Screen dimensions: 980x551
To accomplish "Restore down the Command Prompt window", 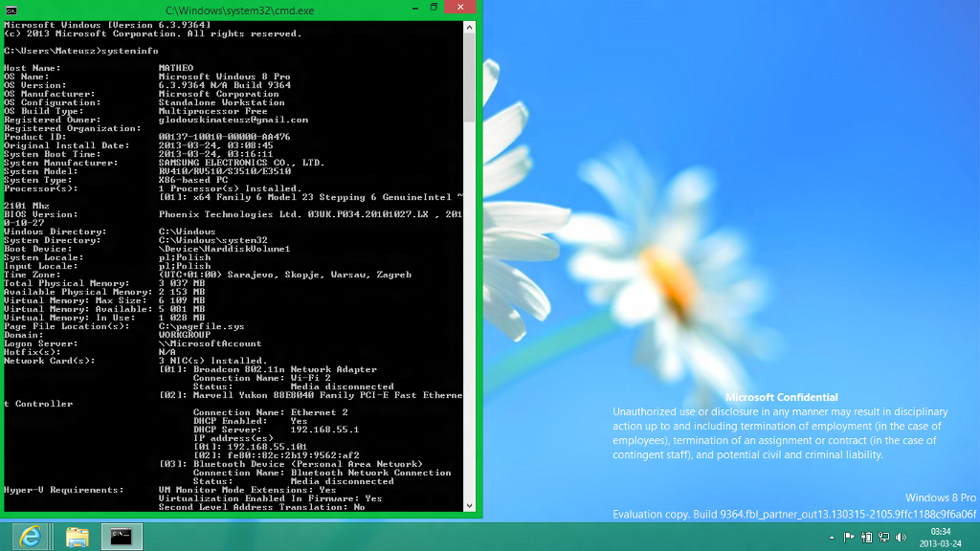I will (433, 7).
